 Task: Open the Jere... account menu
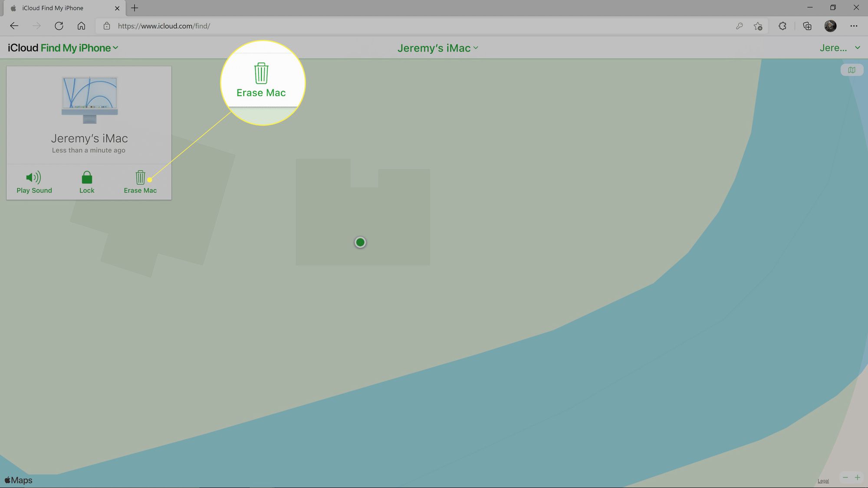click(840, 48)
